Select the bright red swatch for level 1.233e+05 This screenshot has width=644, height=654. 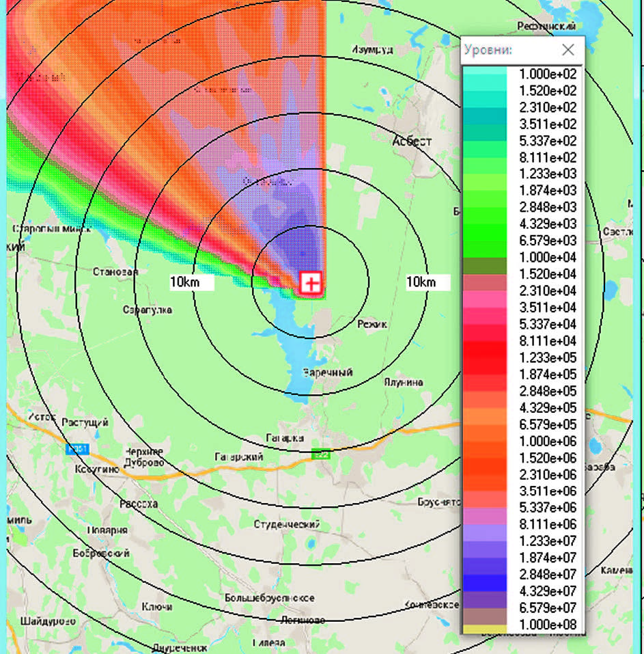pyautogui.click(x=484, y=349)
